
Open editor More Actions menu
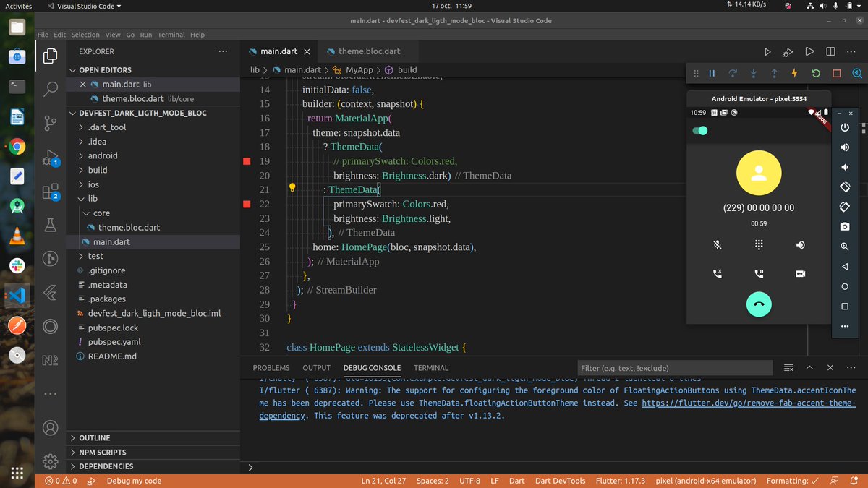(x=852, y=52)
